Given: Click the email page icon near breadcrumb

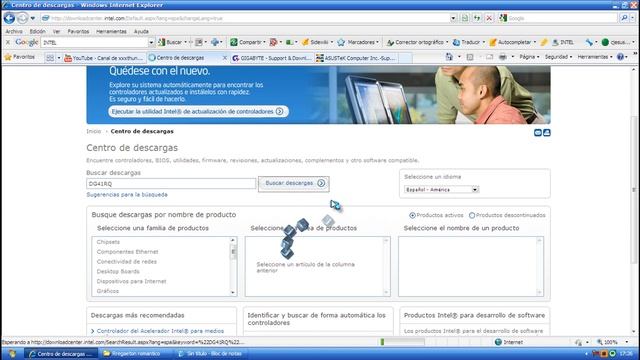Looking at the screenshot, I should [x=538, y=133].
